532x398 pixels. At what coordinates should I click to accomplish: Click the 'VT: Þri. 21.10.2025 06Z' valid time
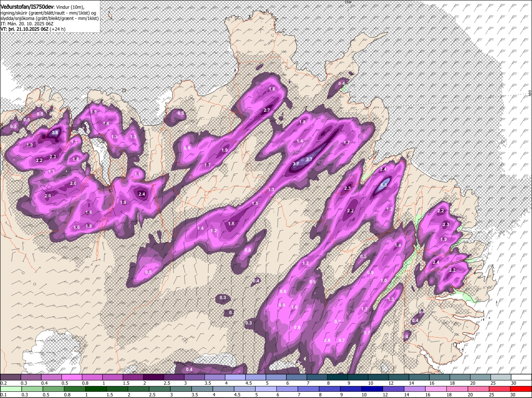(x=25, y=29)
